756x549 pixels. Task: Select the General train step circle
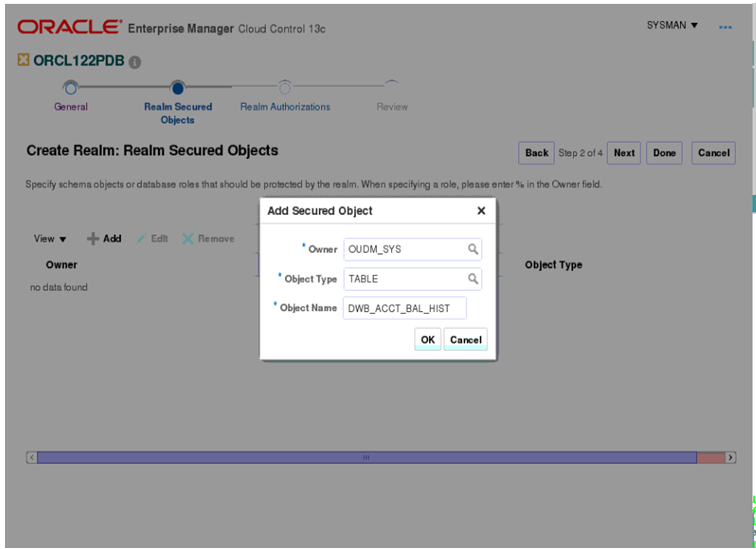click(x=70, y=88)
